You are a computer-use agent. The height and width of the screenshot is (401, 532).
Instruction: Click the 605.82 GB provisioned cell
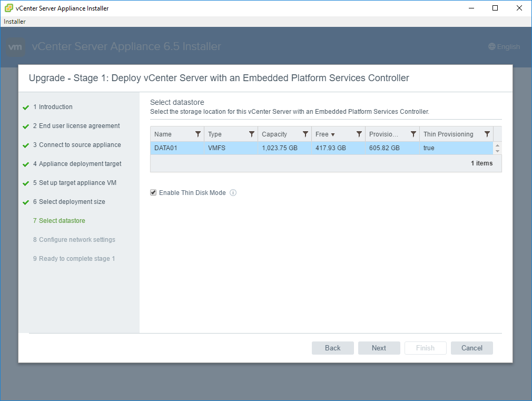click(392, 148)
